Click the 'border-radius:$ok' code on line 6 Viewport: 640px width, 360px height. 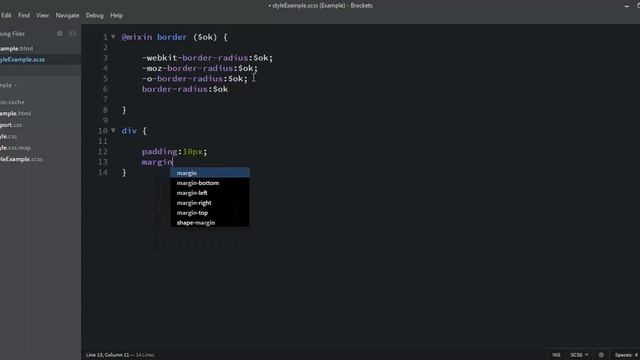click(185, 89)
